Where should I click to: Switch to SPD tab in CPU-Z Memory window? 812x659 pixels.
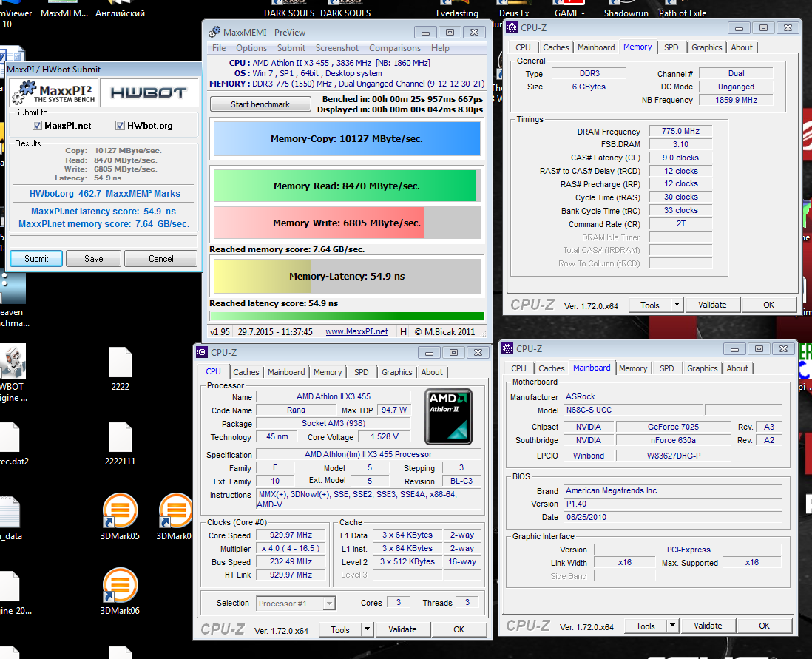(x=671, y=47)
